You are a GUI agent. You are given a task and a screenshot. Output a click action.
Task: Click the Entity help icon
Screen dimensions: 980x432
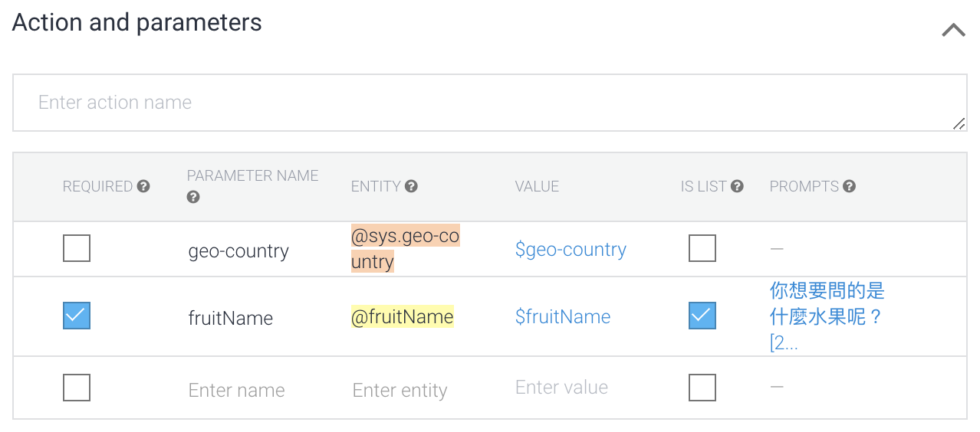(x=412, y=186)
